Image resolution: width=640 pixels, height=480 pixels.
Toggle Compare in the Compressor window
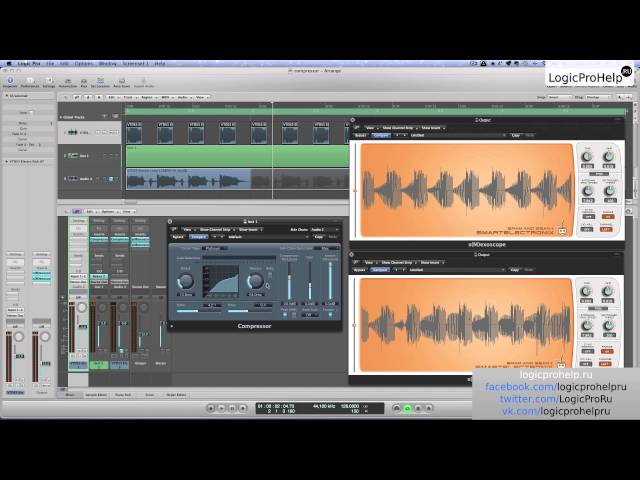click(198, 237)
